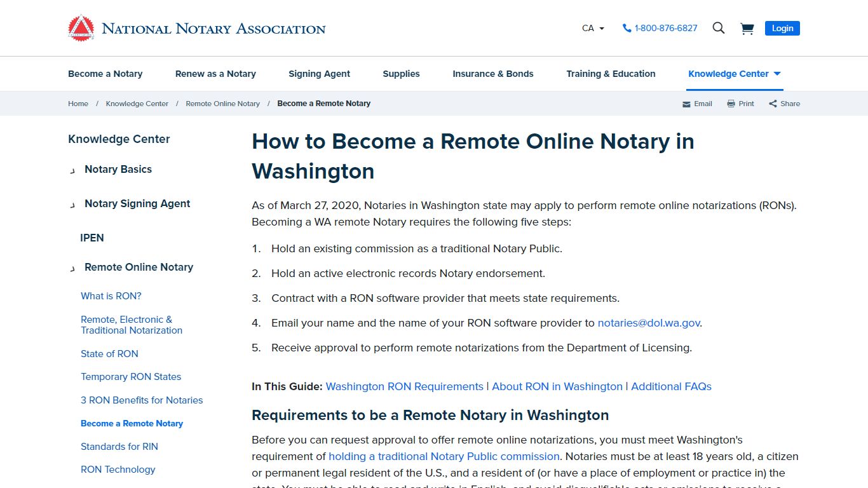Go to Home breadcrumb

[78, 104]
